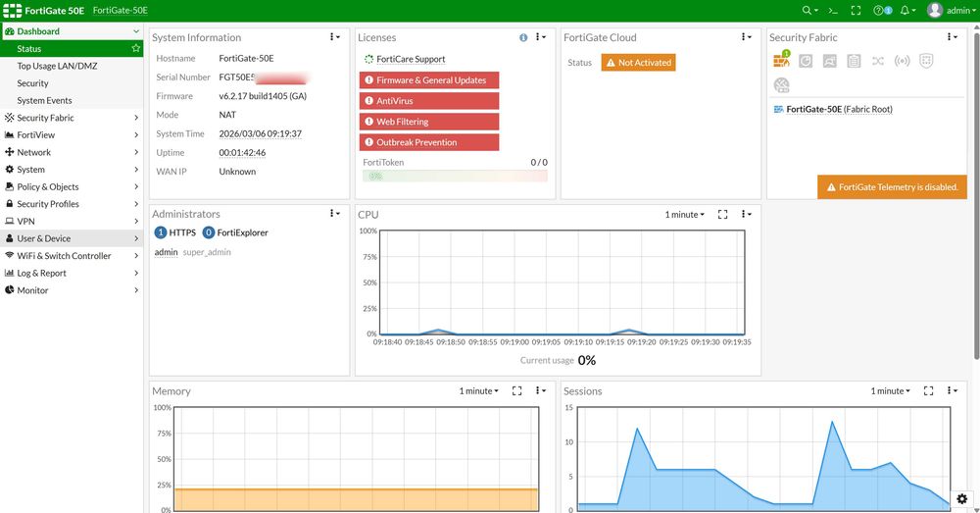Viewport: 980px width, 513px height.
Task: Expand Security Fabric sidebar menu
Action: [x=72, y=118]
